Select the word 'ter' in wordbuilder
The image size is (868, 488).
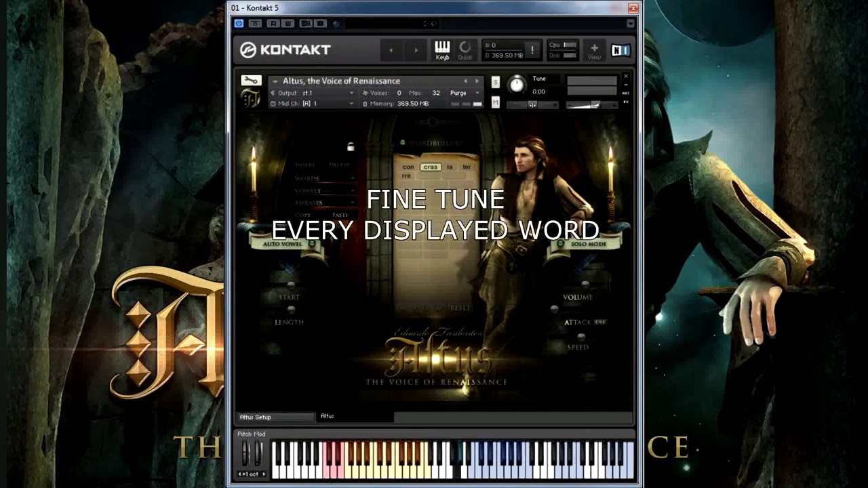pyautogui.click(x=467, y=167)
